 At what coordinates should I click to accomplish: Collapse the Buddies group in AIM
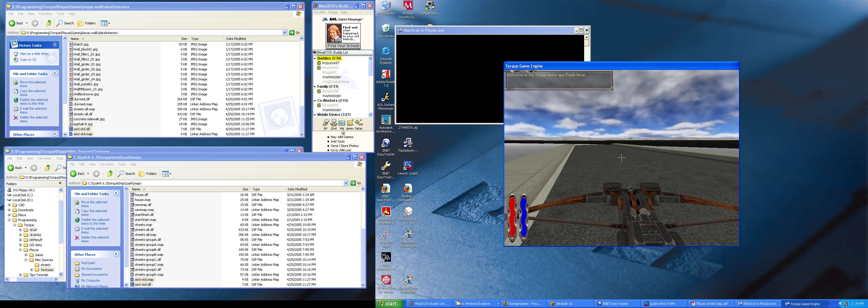tap(315, 59)
